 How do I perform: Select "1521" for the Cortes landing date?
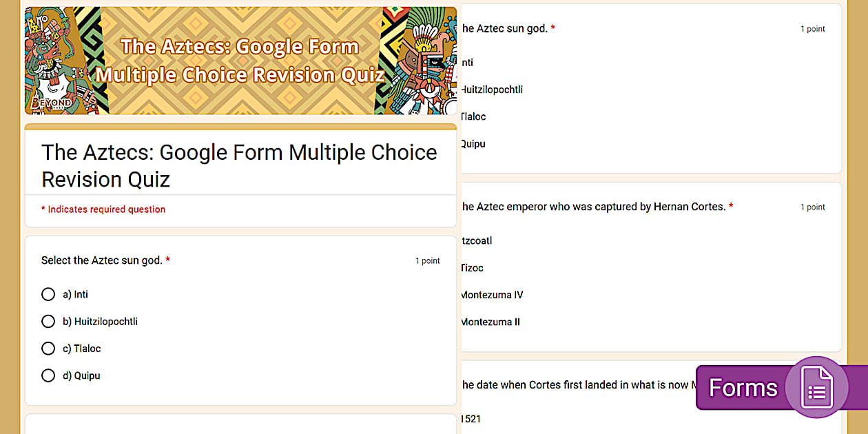[x=470, y=419]
